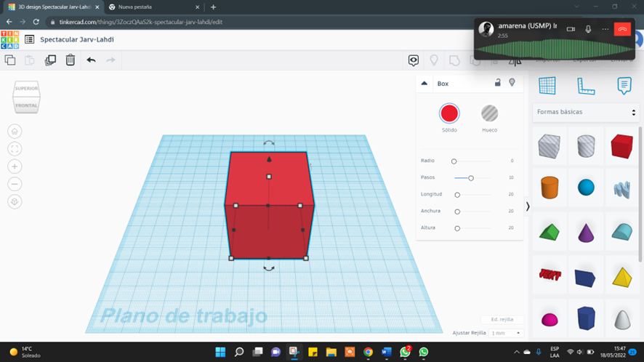Click the Home view button
The height and width of the screenshot is (362, 644).
click(x=15, y=132)
